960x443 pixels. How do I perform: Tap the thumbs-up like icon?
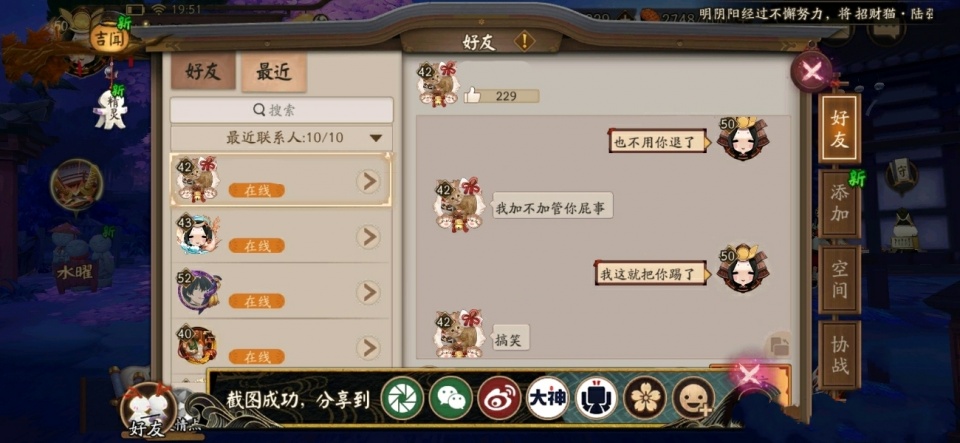[472, 95]
